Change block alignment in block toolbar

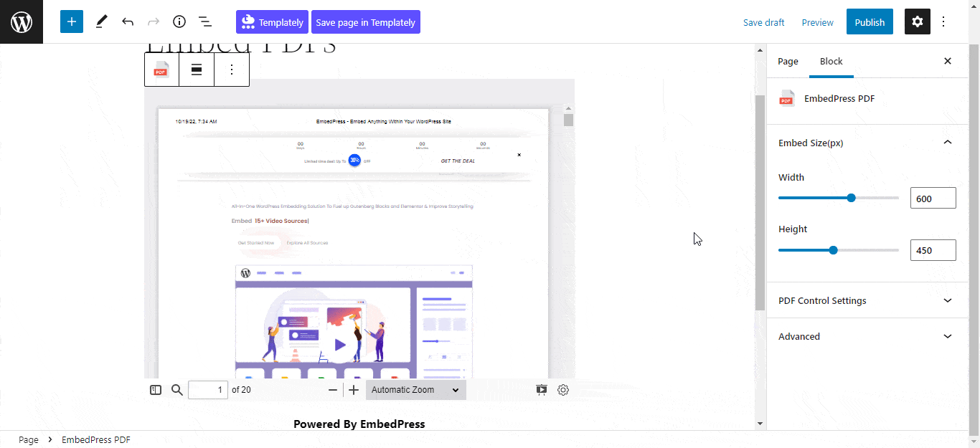coord(197,70)
